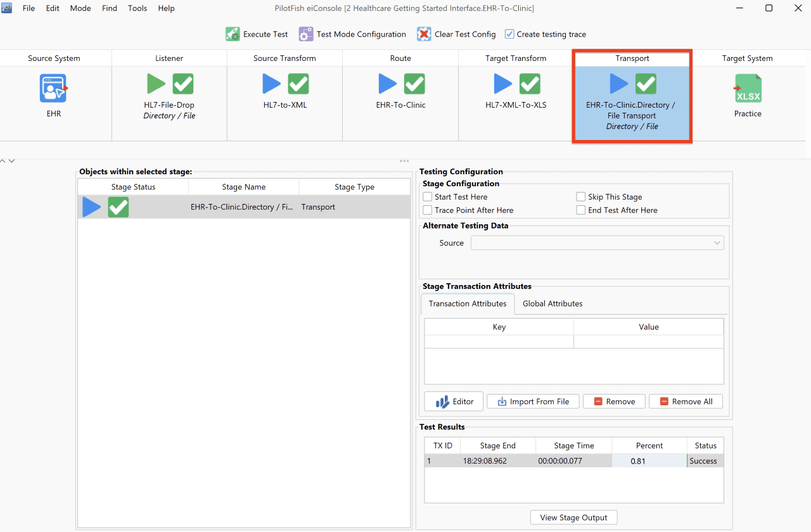Click the 0.81 percent progress cell

tap(649, 461)
